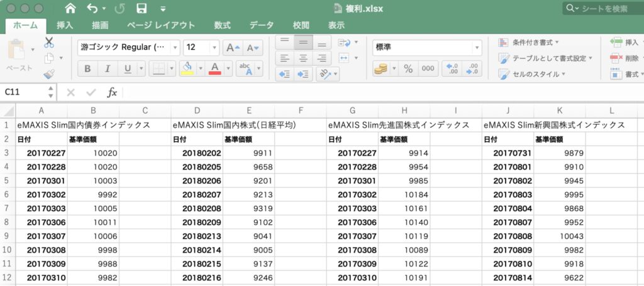Click the sheet search field
Viewport: 644px width, 286px height.
tap(603, 8)
